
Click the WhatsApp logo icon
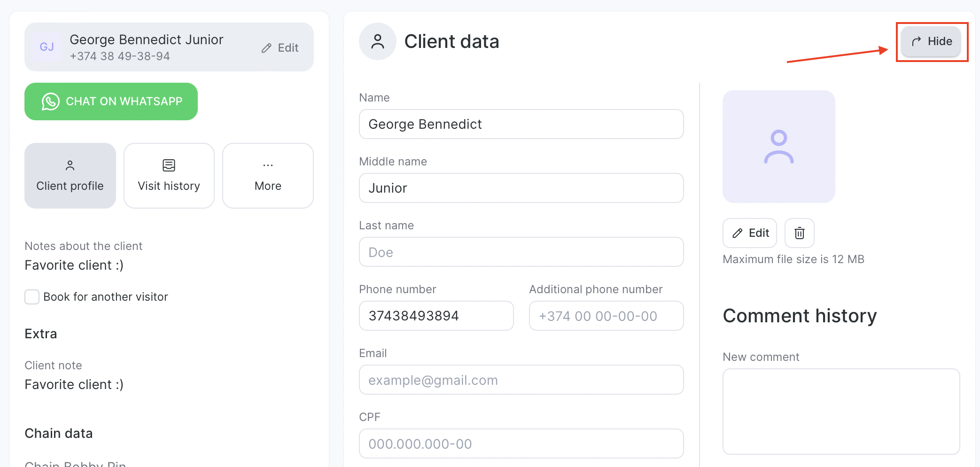(51, 101)
